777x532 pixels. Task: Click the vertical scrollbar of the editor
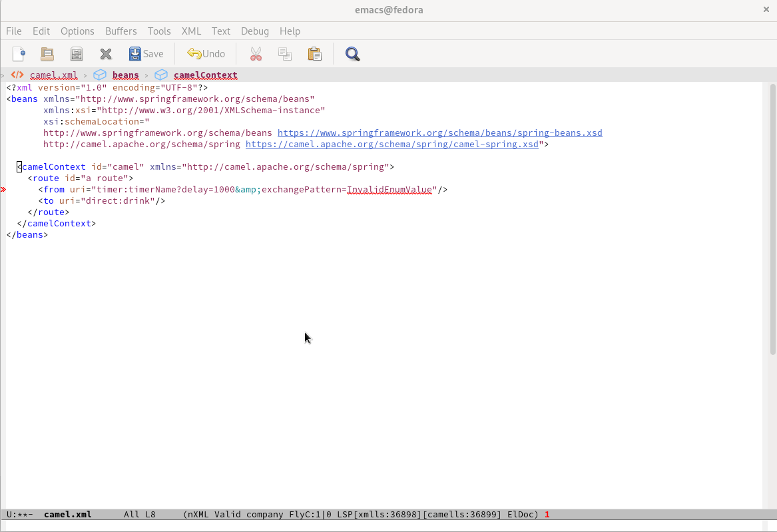[772, 220]
